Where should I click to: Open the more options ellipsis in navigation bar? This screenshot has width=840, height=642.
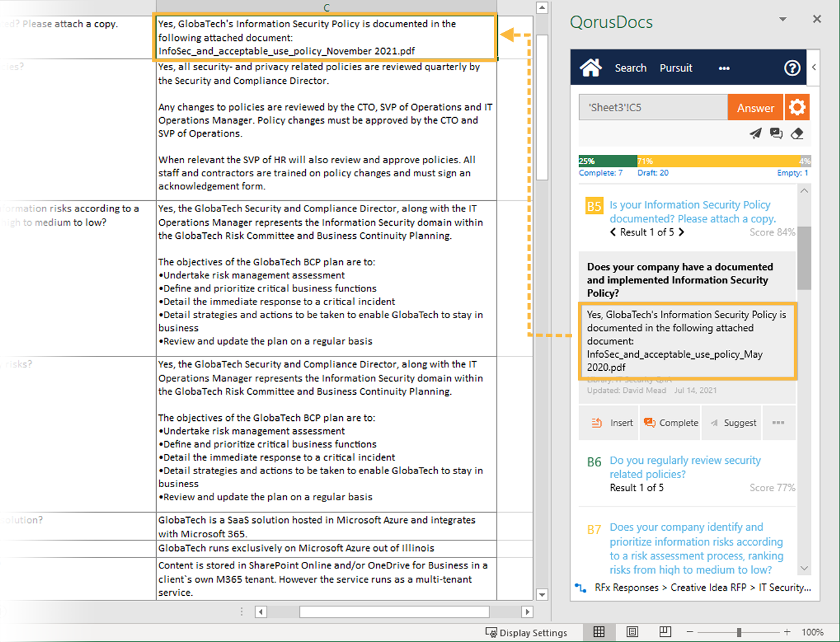pyautogui.click(x=724, y=68)
